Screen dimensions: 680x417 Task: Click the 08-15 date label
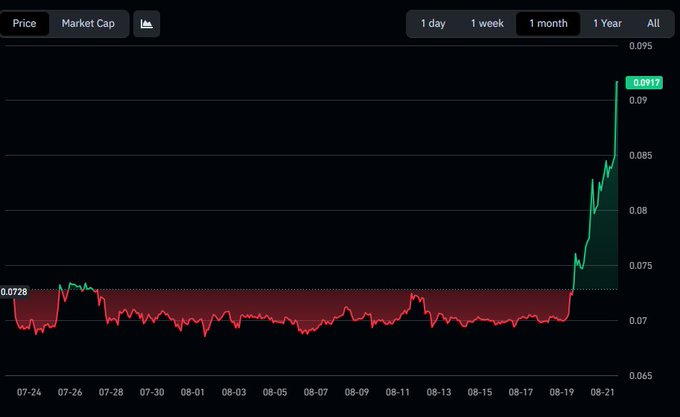[480, 392]
